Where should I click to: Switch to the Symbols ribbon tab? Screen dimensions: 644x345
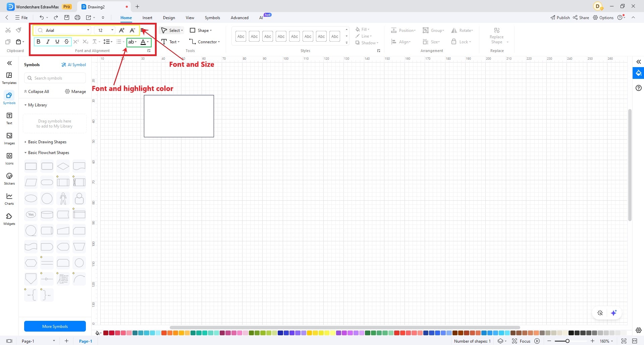tap(212, 17)
